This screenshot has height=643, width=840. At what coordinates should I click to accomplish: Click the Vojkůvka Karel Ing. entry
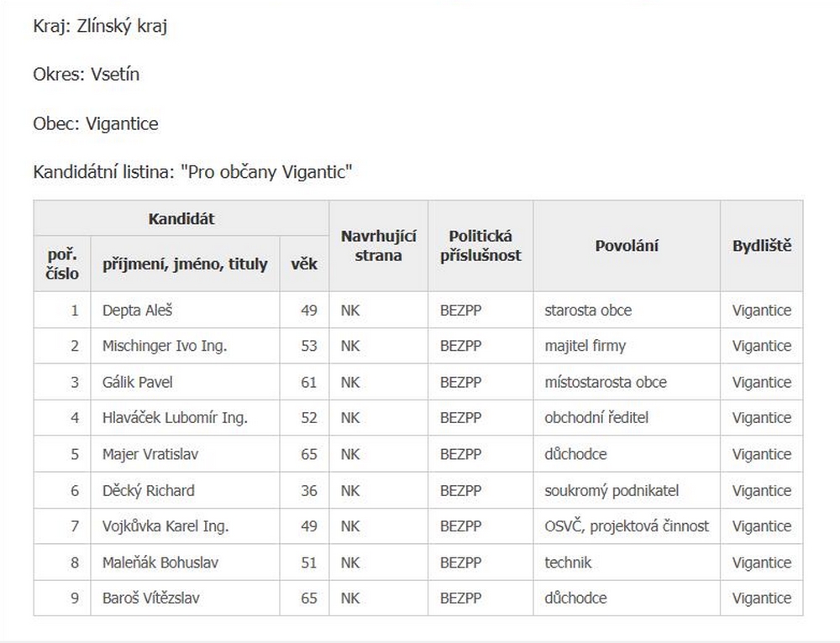pyautogui.click(x=165, y=526)
